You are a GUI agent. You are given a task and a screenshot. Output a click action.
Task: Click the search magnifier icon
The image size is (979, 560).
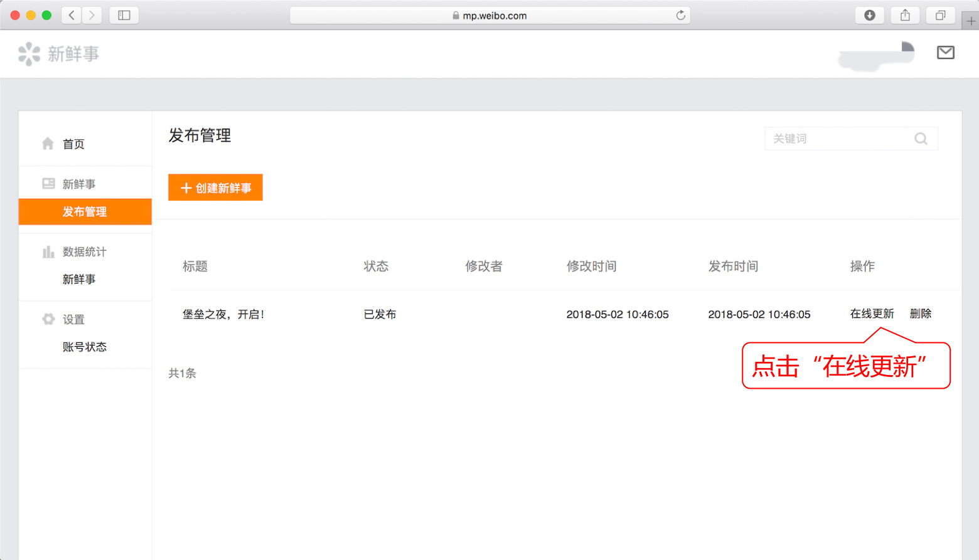[921, 139]
